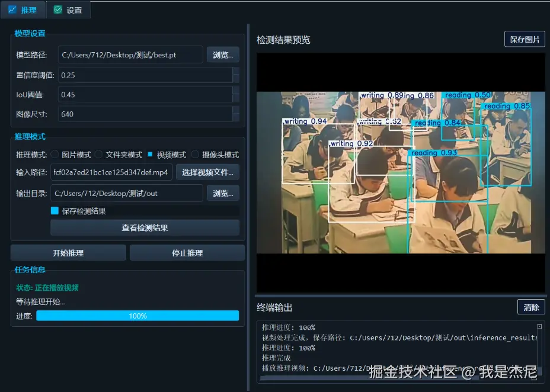Click the 开始推理 button to start inference
This screenshot has height=392, width=550.
coord(68,252)
